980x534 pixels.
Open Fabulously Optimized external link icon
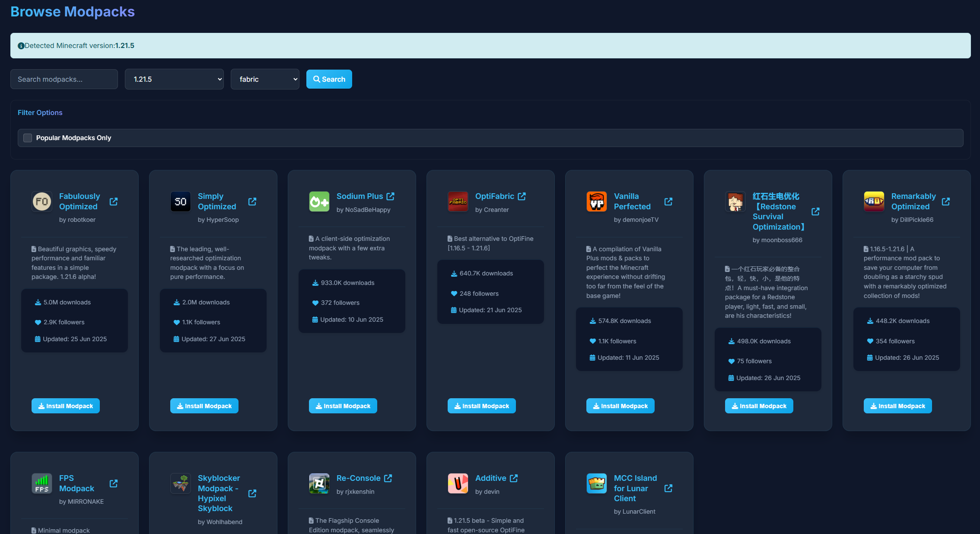pos(114,201)
